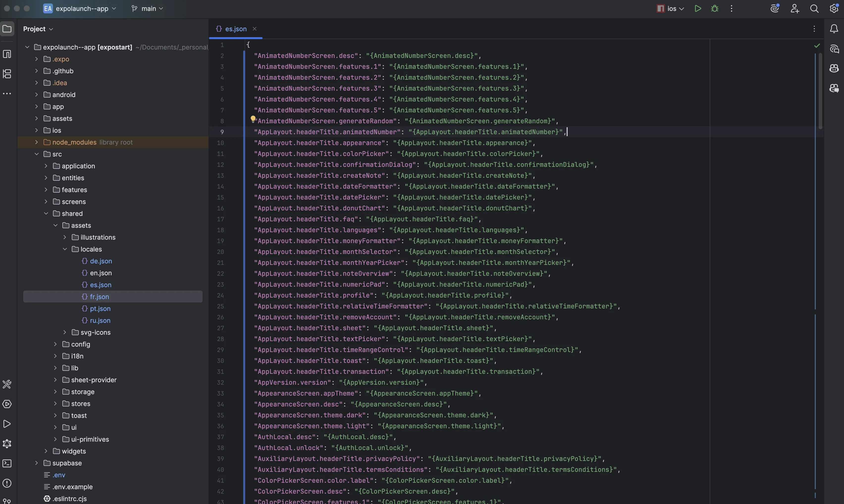Collapse the locales folder
Image resolution: width=844 pixels, height=504 pixels.
(x=65, y=249)
